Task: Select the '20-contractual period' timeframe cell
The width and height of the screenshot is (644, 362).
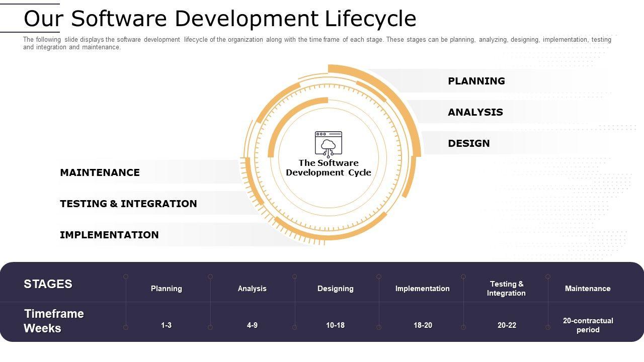Action: (588, 325)
